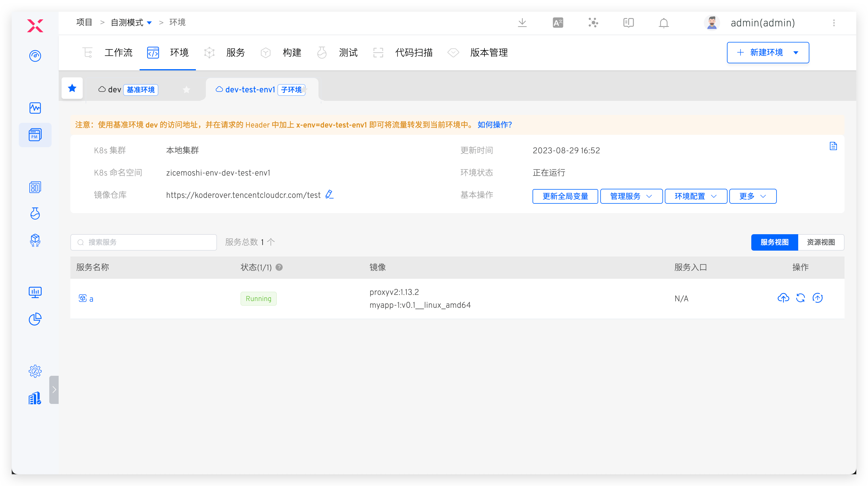Expand the 管理服务 dropdown

tap(631, 196)
